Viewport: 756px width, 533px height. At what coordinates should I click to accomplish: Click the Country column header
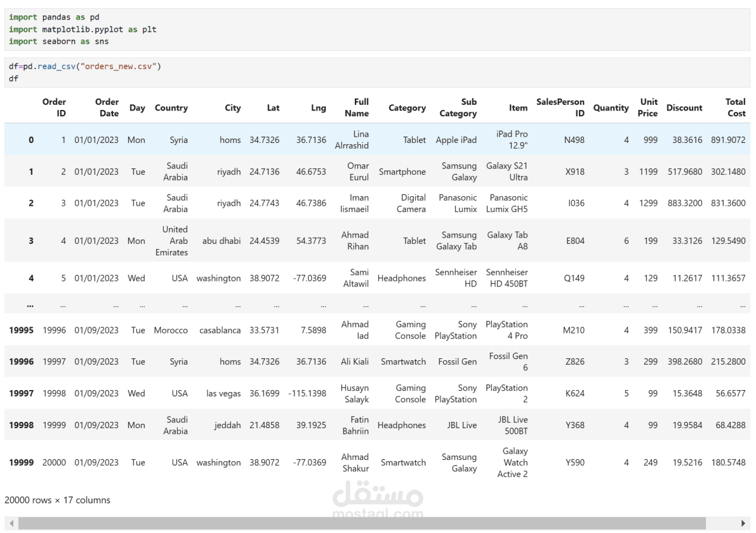coord(171,107)
